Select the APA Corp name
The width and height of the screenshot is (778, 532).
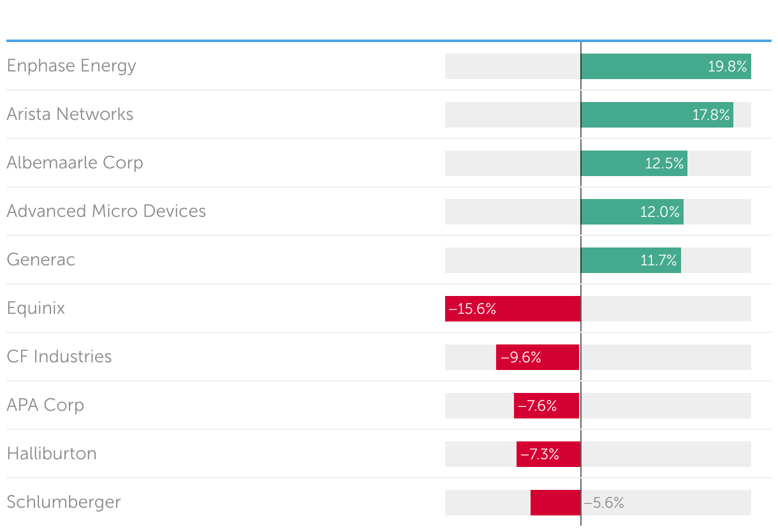(x=45, y=406)
